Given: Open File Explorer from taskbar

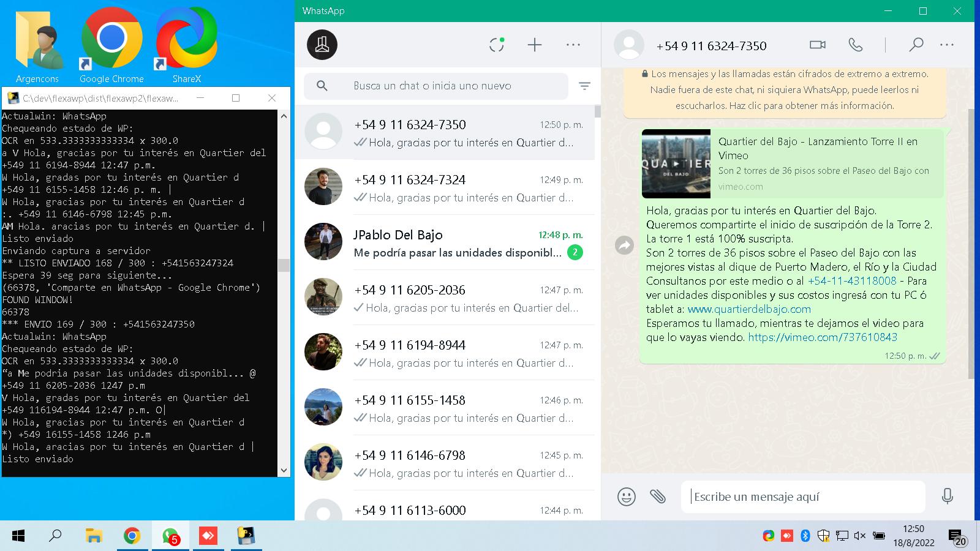Looking at the screenshot, I should pos(93,536).
